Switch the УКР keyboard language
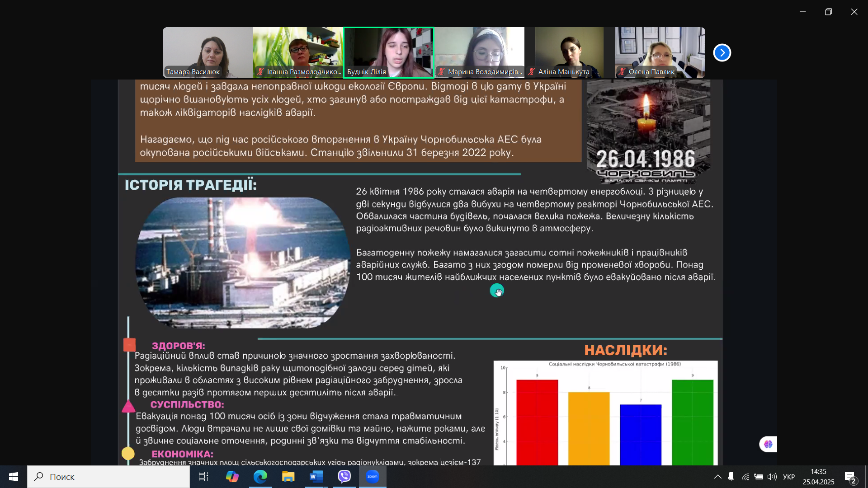The height and width of the screenshot is (488, 868). (x=789, y=477)
